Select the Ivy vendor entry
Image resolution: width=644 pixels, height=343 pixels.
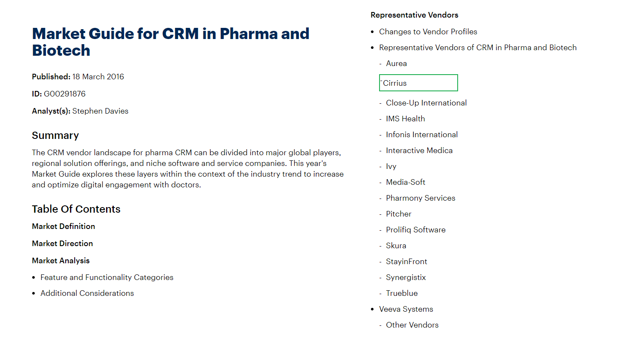click(391, 166)
